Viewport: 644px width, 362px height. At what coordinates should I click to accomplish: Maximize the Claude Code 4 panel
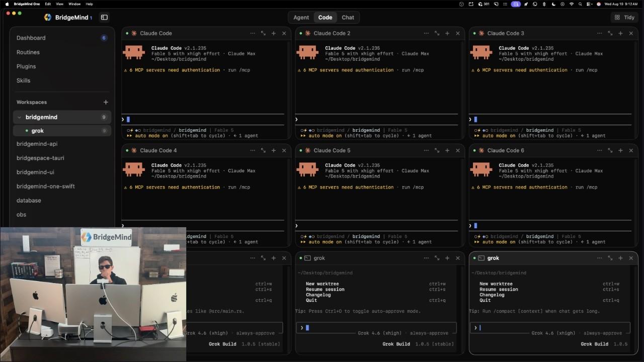(x=263, y=150)
